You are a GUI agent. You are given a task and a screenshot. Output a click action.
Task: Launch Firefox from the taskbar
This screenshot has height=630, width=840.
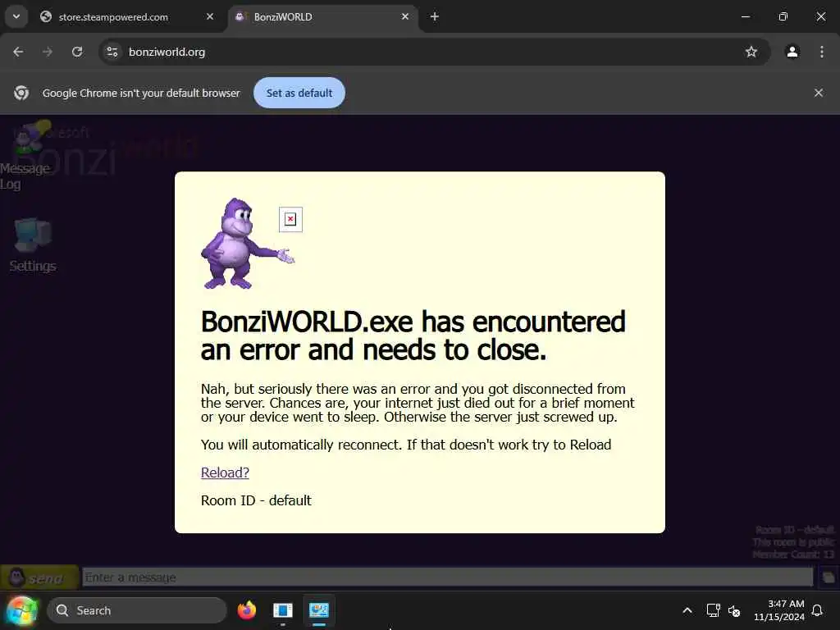coord(247,610)
